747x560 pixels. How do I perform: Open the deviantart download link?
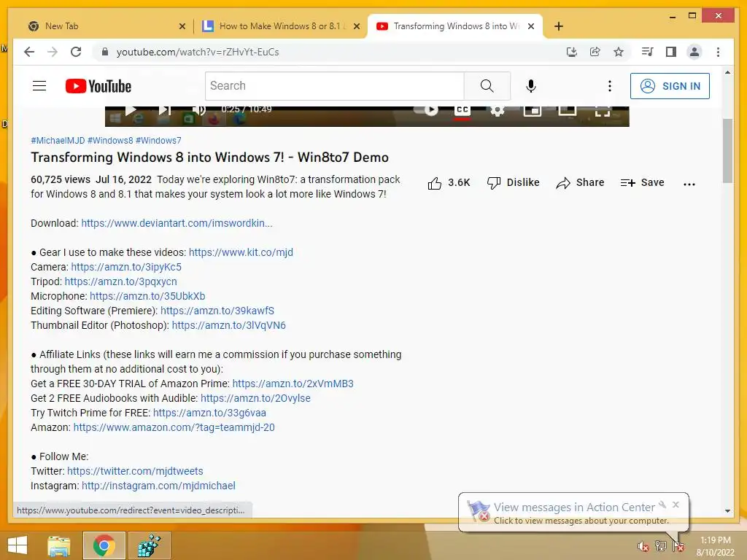point(177,223)
